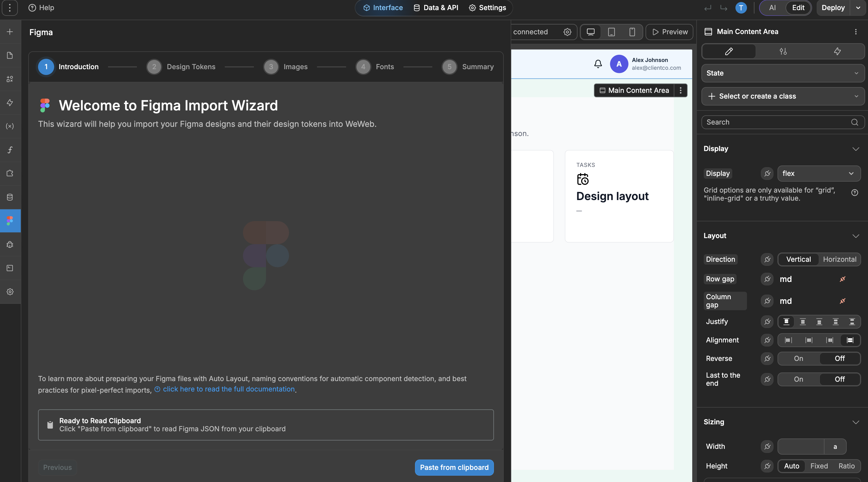The height and width of the screenshot is (482, 868).
Task: Open the debug bug icon in sidebar
Action: point(10,244)
